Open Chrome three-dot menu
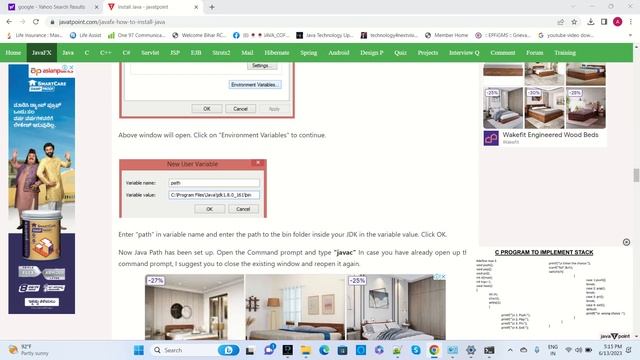The image size is (640, 360). [631, 22]
